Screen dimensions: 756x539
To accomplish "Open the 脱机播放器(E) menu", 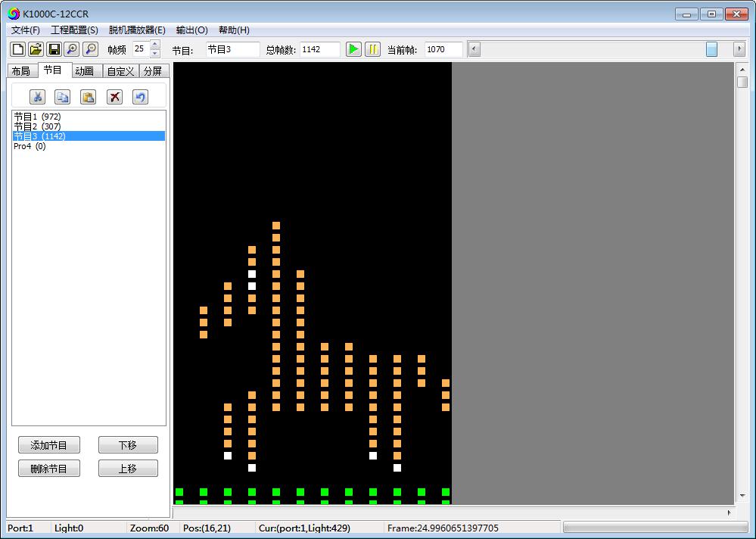I will click(x=137, y=30).
